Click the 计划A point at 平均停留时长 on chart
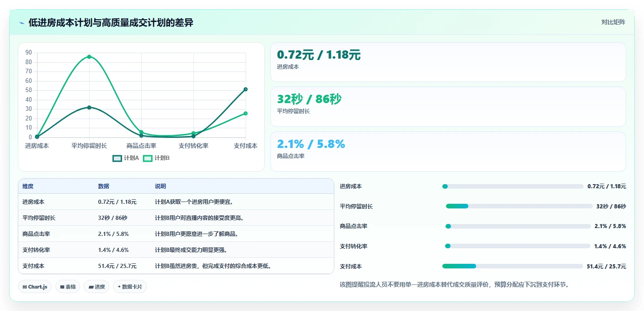The height and width of the screenshot is (311, 644). tap(89, 108)
